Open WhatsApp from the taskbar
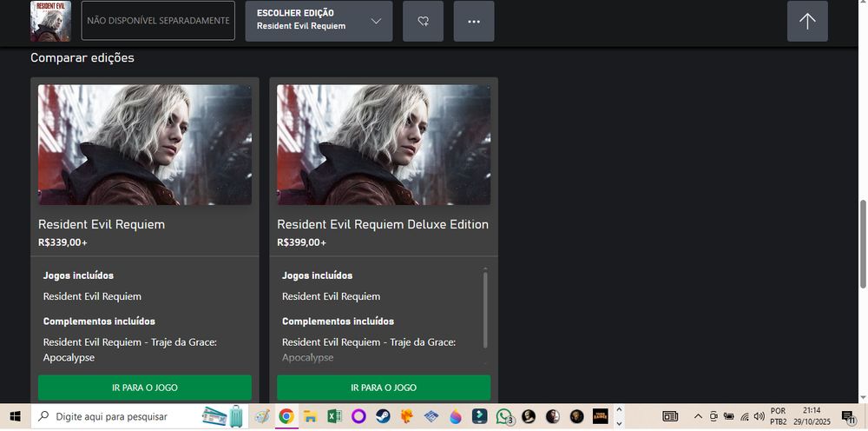Screen dimensions: 868x431 tap(504, 417)
